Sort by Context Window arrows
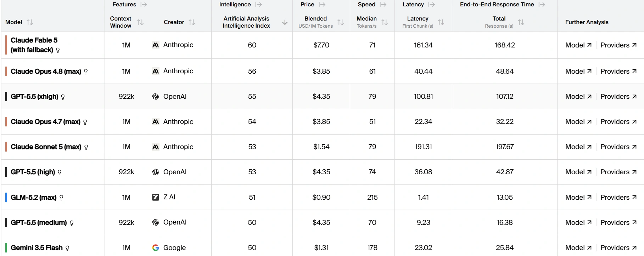This screenshot has width=644, height=256. [x=140, y=22]
